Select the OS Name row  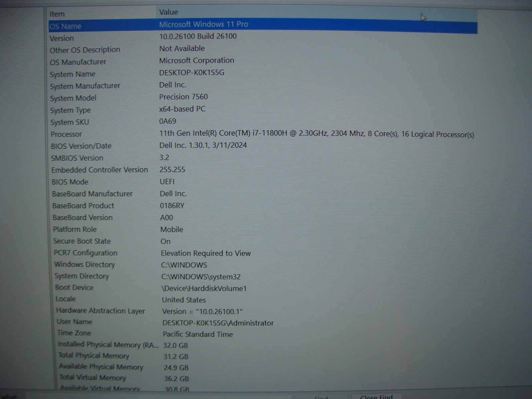click(66, 26)
